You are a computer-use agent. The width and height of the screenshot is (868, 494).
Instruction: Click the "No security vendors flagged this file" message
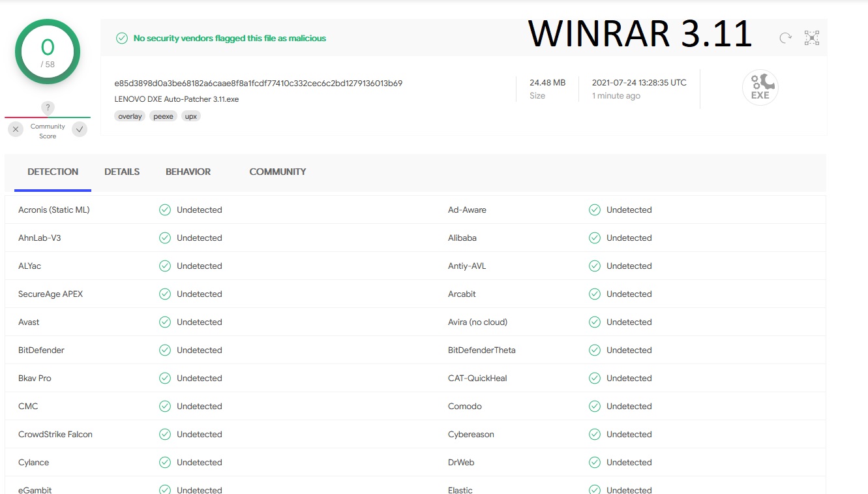(230, 39)
